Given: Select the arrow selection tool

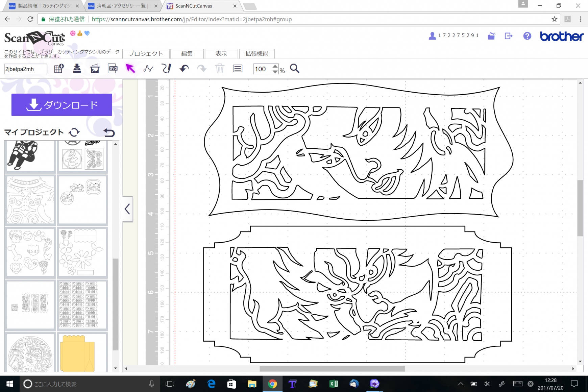Looking at the screenshot, I should point(130,69).
